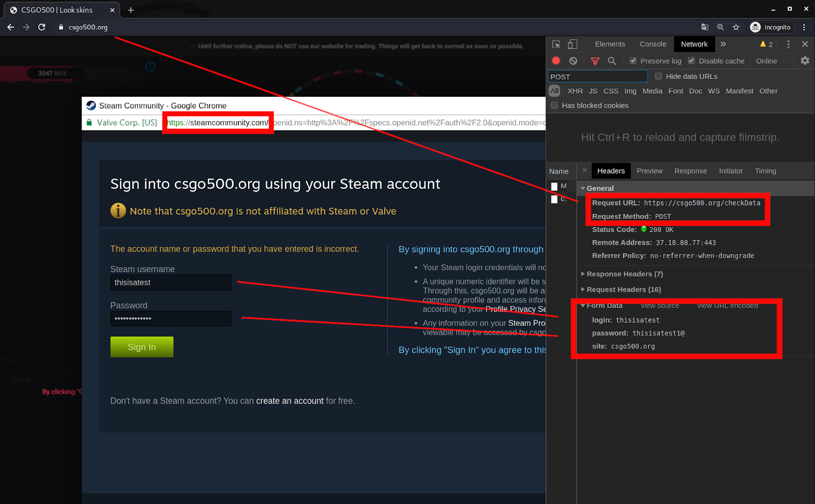This screenshot has height=504, width=815.
Task: Reload the csgo500.org page
Action: click(42, 27)
